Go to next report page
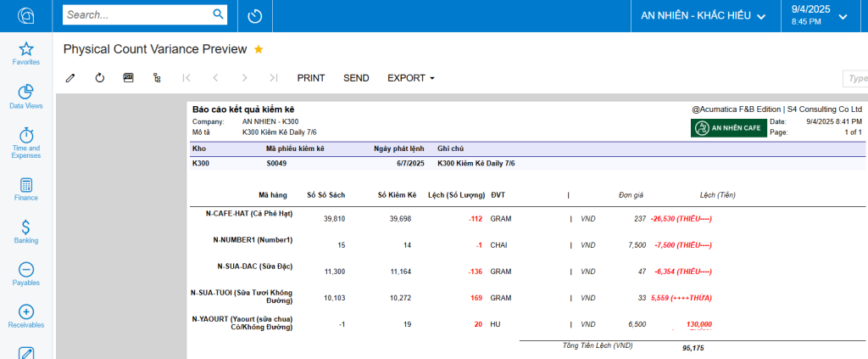 point(245,78)
